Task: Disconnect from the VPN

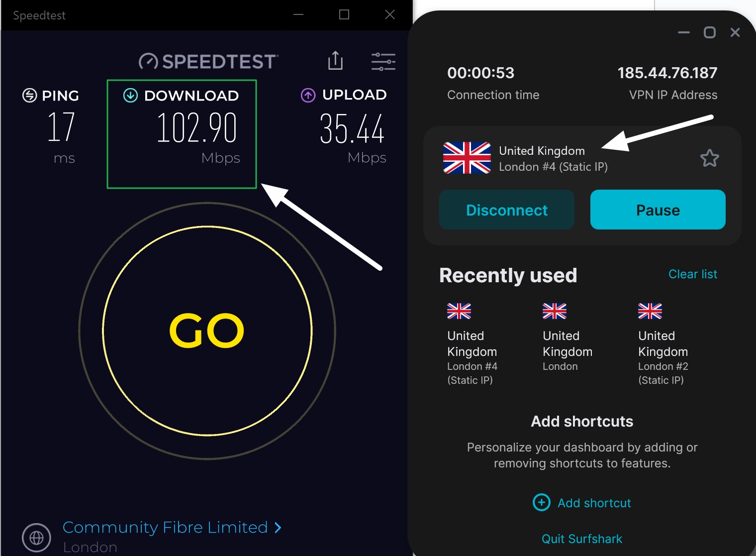Action: [x=506, y=210]
